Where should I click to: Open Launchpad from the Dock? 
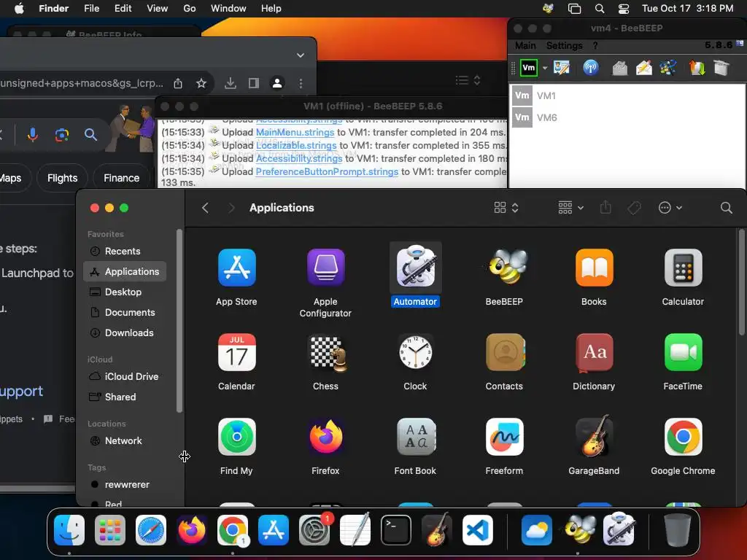(110, 530)
